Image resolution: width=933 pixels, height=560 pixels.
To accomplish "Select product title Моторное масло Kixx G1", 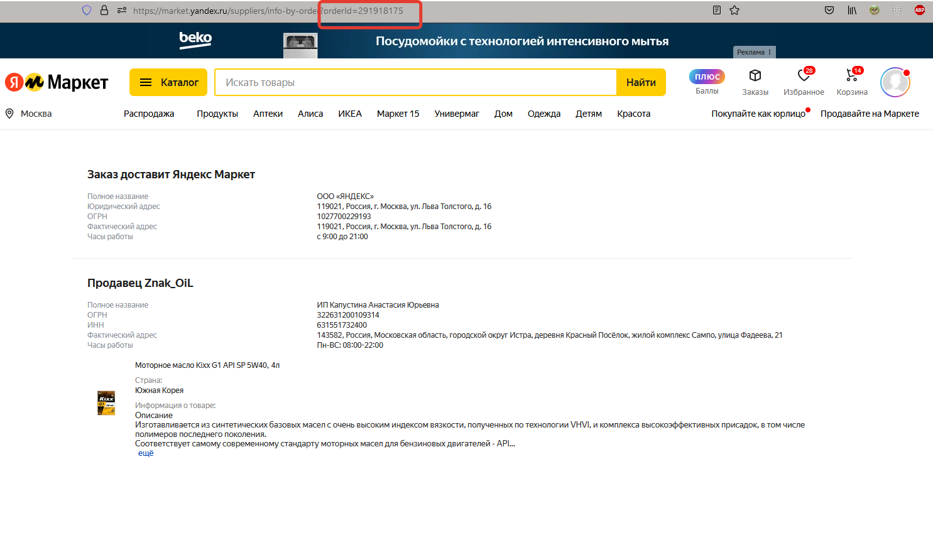I will (207, 365).
